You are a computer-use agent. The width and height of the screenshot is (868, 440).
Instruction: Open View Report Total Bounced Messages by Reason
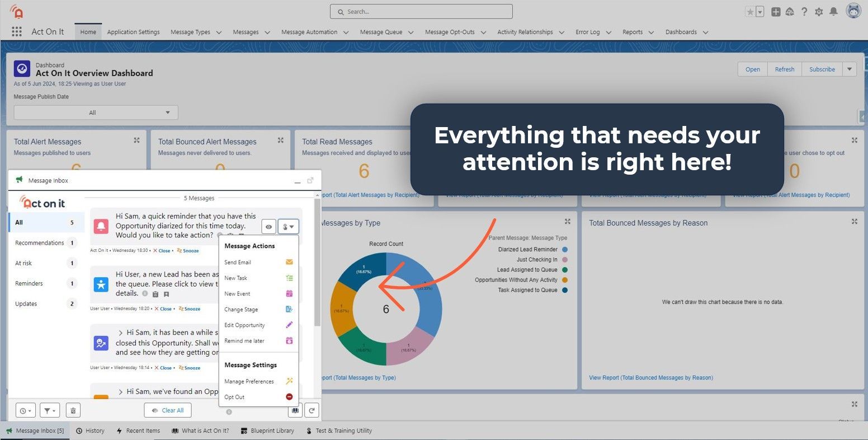[651, 378]
